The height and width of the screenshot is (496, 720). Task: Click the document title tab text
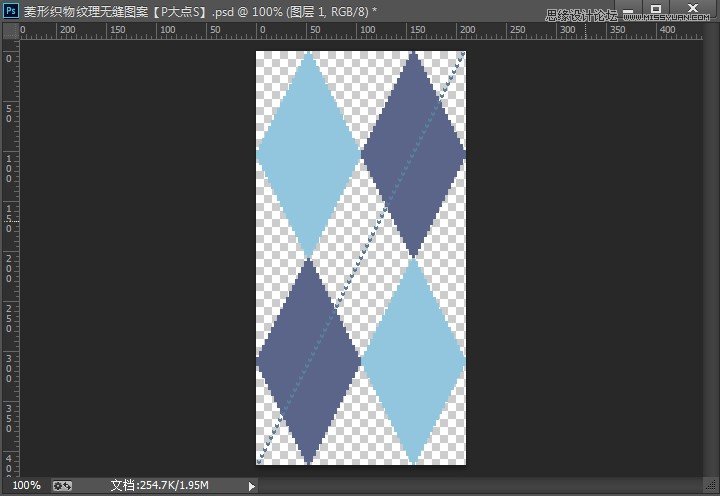tap(200, 11)
